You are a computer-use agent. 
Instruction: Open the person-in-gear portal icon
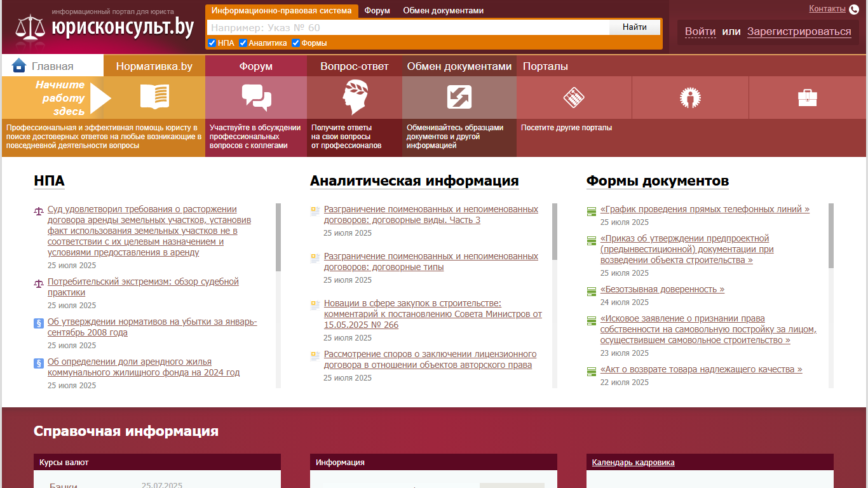click(689, 97)
